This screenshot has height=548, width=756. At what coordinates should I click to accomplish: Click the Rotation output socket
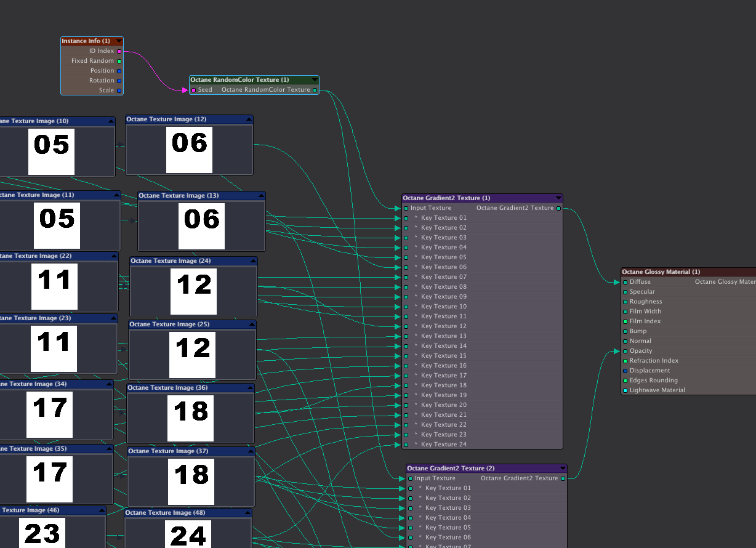[119, 81]
